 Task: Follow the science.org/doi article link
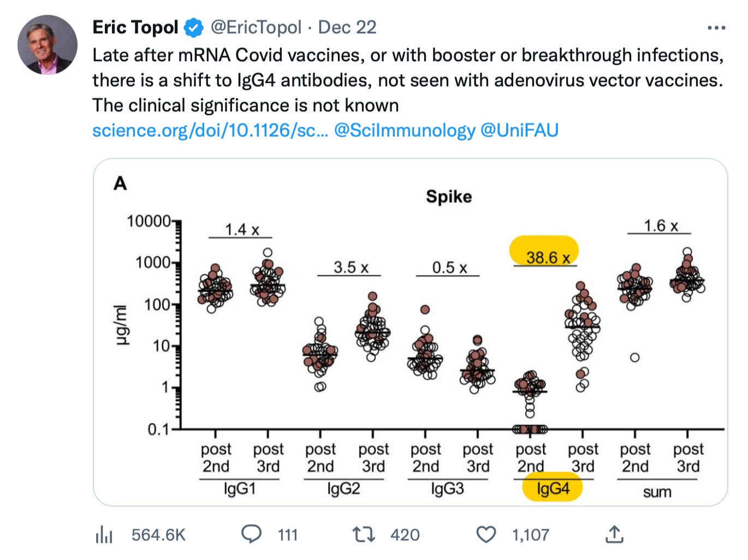pos(210,130)
